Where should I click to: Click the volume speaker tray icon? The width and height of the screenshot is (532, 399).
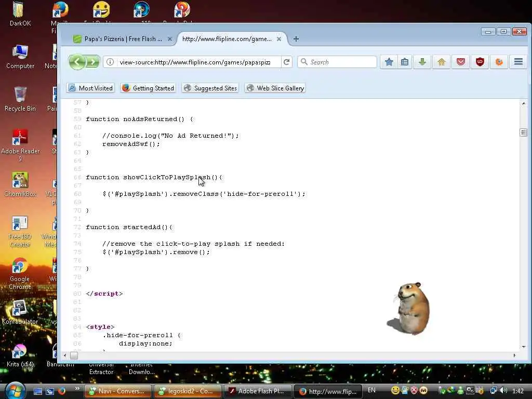click(x=503, y=391)
